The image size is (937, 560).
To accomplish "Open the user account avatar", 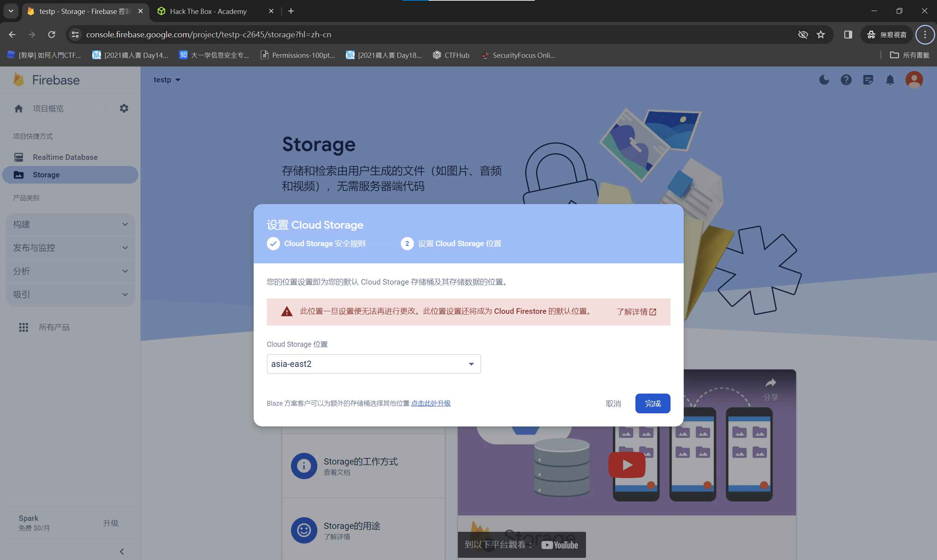I will click(x=914, y=80).
